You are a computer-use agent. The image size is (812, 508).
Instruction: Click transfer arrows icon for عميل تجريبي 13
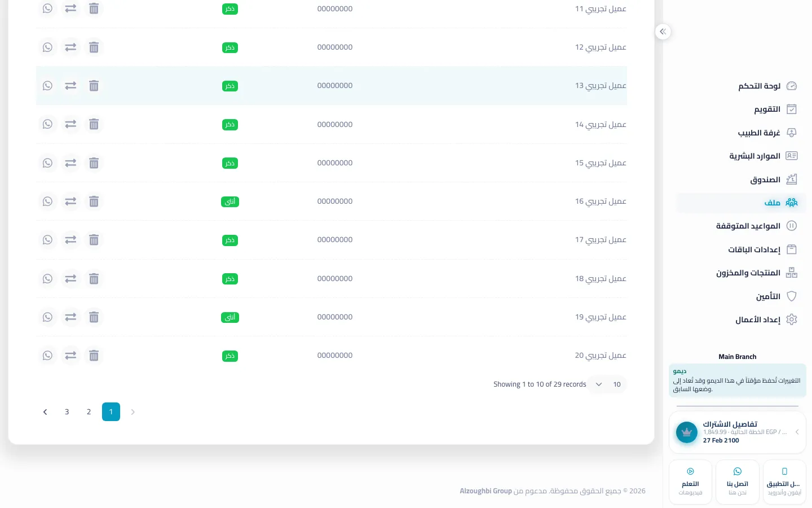point(70,86)
